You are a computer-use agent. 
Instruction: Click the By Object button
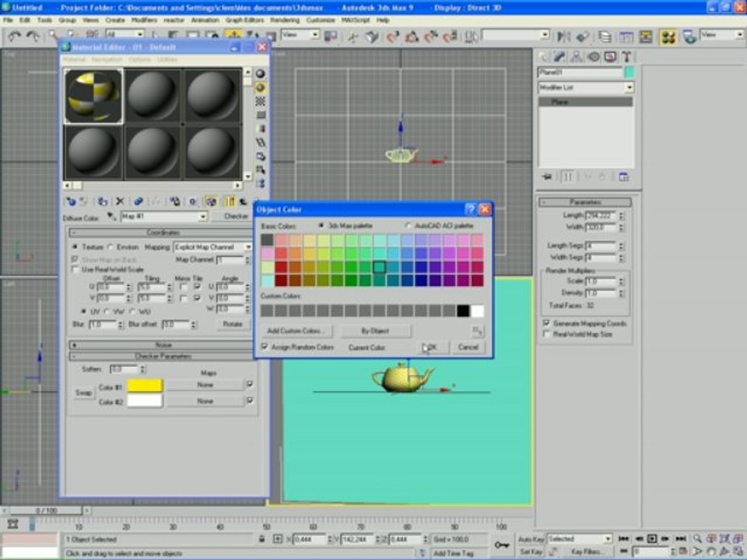coord(375,331)
